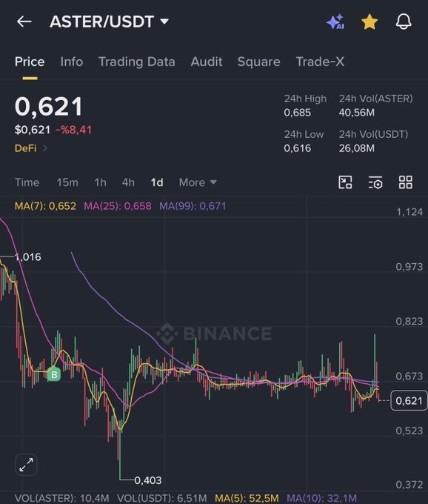428x504 pixels.
Task: Tap the volume MA(5): 52,5M label
Action: tap(247, 498)
